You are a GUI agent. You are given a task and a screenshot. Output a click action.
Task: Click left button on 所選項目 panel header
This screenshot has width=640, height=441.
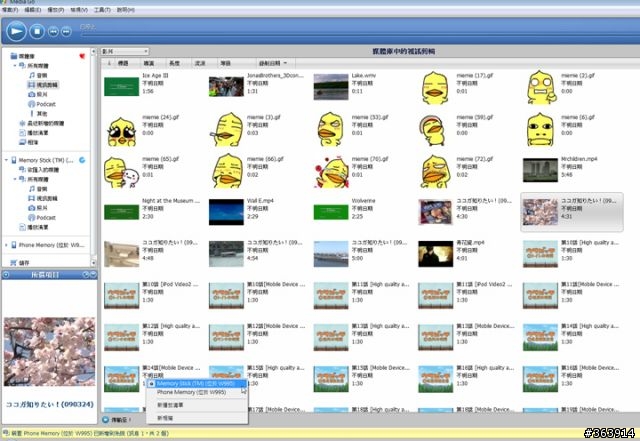click(6, 275)
